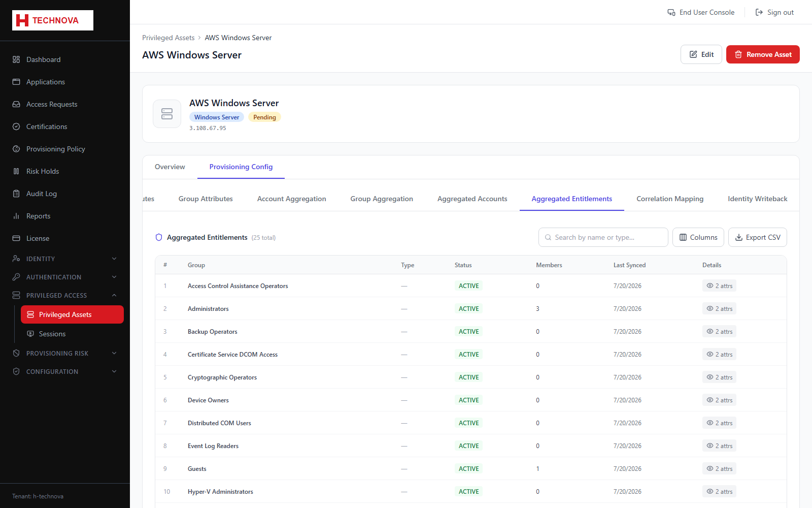Click the Edit asset button

click(x=701, y=54)
